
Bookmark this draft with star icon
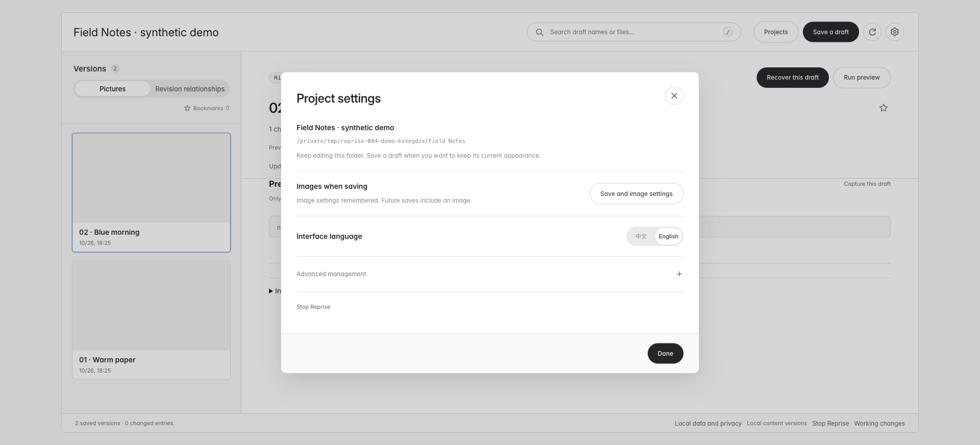[884, 108]
